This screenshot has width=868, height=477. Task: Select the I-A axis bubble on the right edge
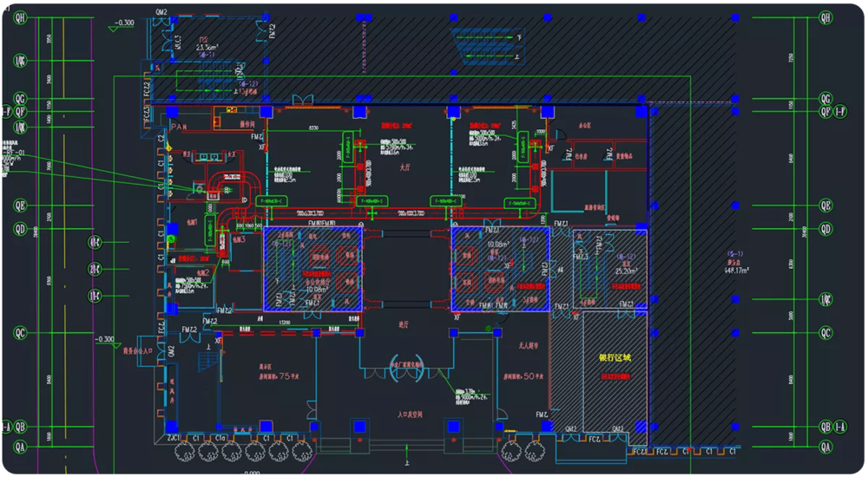840,427
